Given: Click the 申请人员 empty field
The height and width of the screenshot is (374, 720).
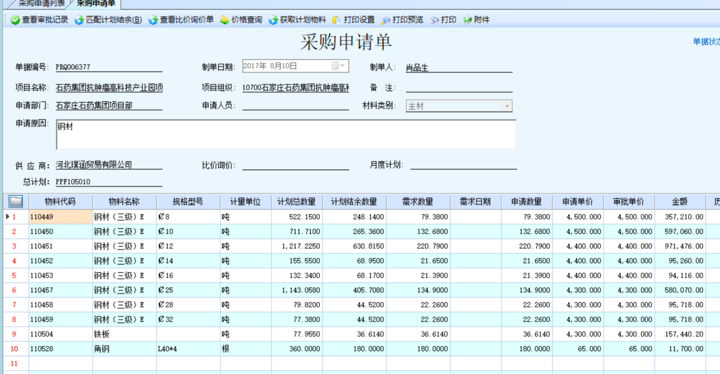Looking at the screenshot, I should coord(296,105).
